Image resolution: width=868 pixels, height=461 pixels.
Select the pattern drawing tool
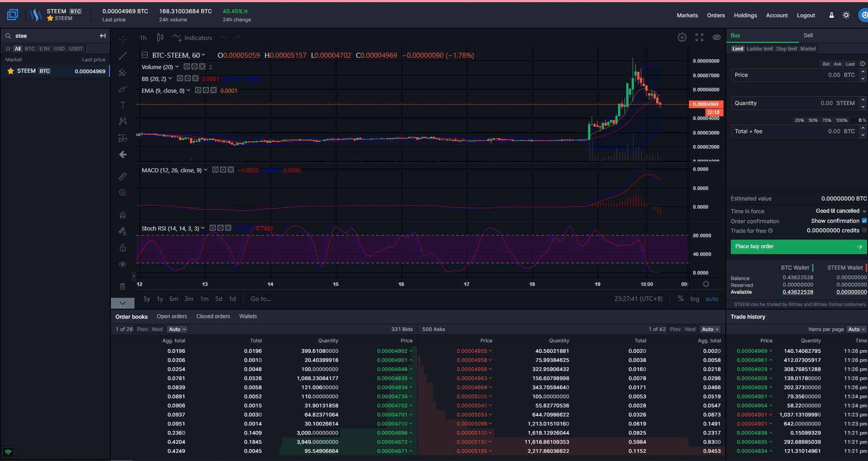123,121
